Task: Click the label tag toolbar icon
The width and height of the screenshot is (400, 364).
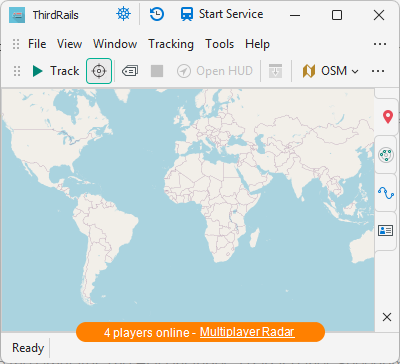Action: [130, 71]
